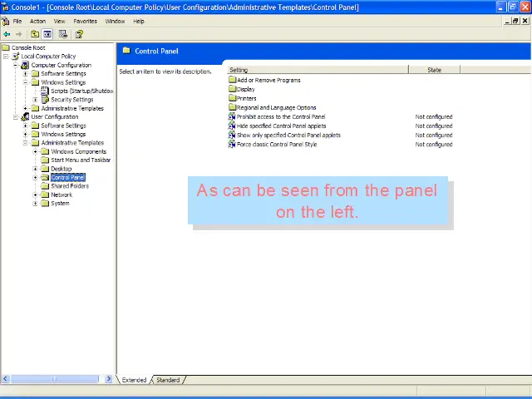Screen dimensions: 532x399
Task: Click the Security Settings shield icon
Action: click(x=45, y=100)
